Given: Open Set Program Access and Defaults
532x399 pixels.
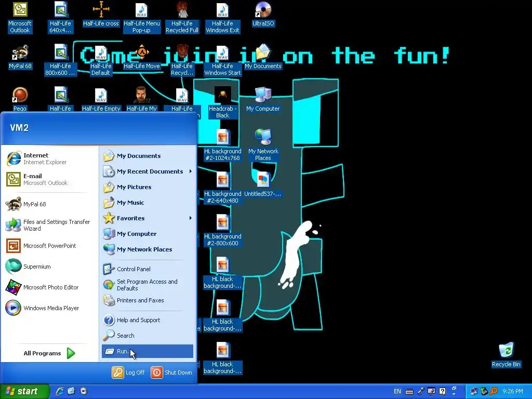Looking at the screenshot, I should pyautogui.click(x=148, y=285).
